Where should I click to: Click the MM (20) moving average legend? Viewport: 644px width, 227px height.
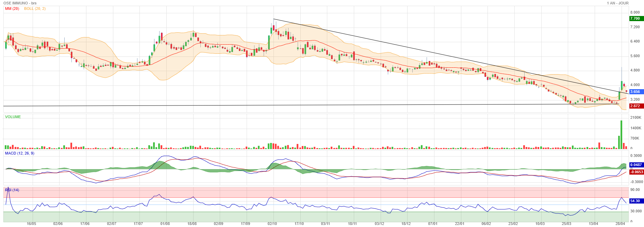click(12, 9)
